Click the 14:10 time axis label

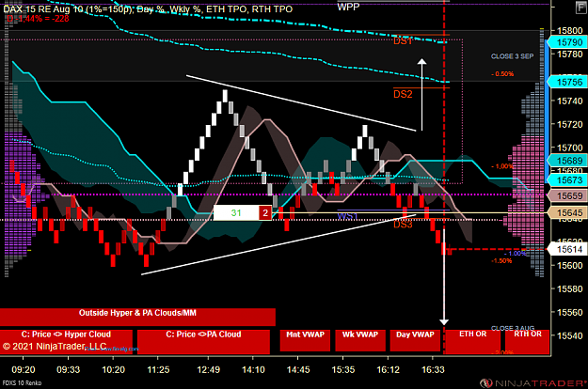(253, 370)
